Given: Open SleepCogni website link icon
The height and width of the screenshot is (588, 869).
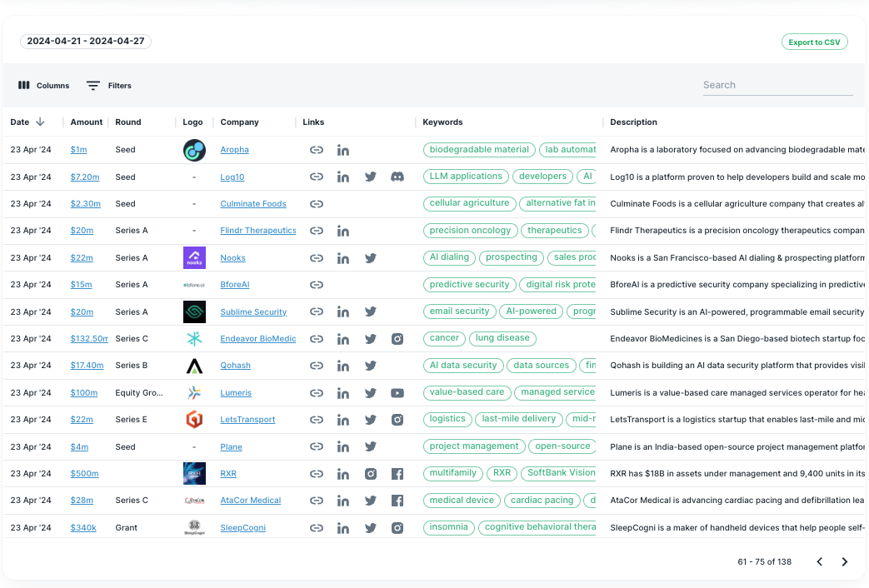Looking at the screenshot, I should [x=317, y=527].
